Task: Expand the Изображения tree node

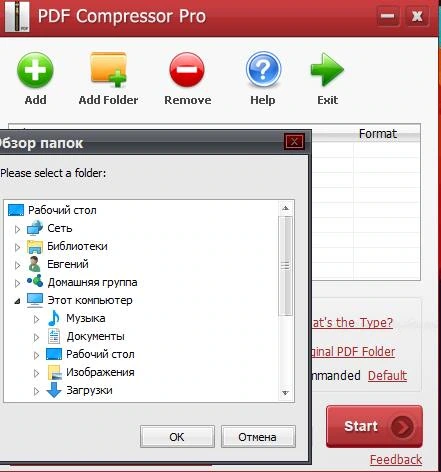Action: (36, 373)
